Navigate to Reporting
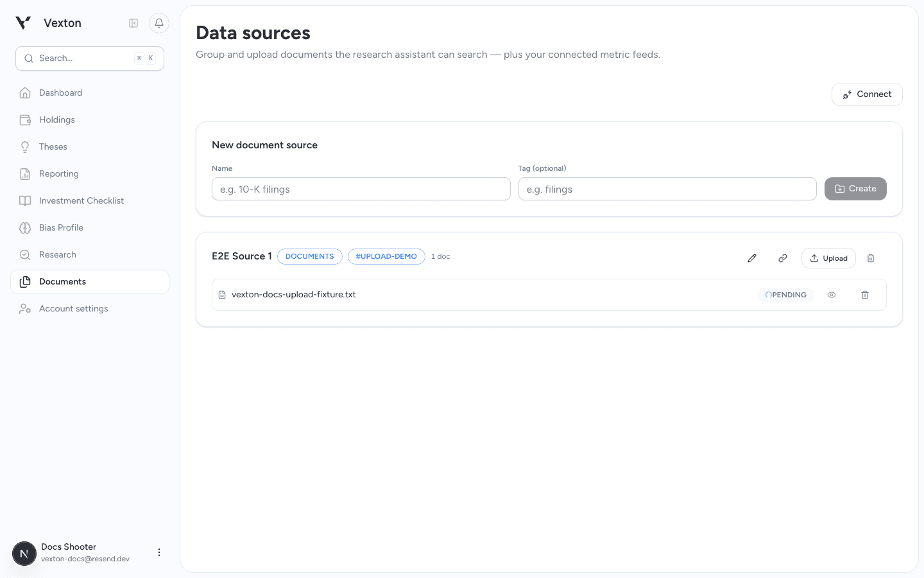 coord(90,174)
